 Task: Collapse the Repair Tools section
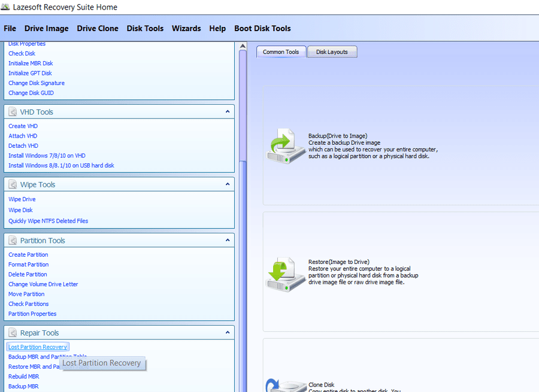click(228, 332)
